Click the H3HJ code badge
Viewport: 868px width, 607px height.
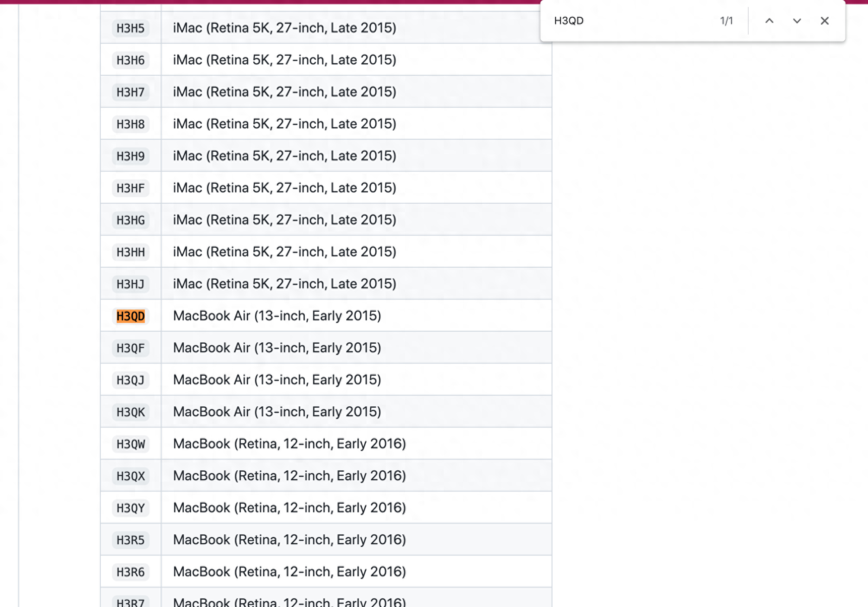click(x=131, y=284)
